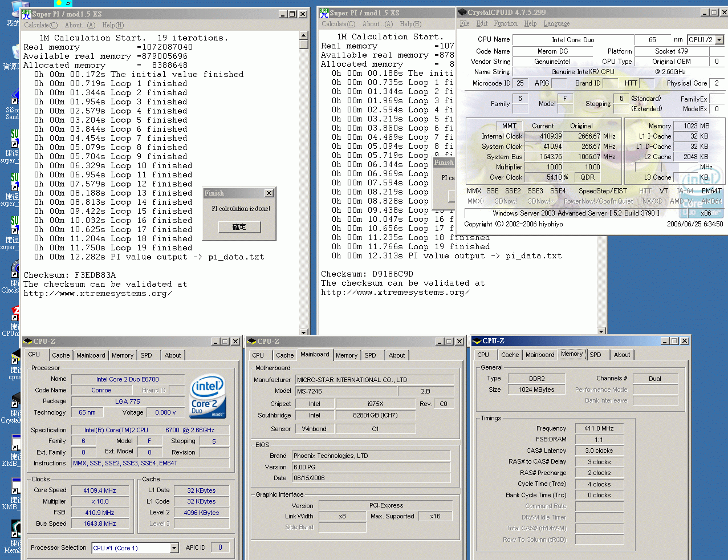The width and height of the screenshot is (728, 560).
Task: Click the MMT button in CrystalCPUID
Action: tap(510, 126)
